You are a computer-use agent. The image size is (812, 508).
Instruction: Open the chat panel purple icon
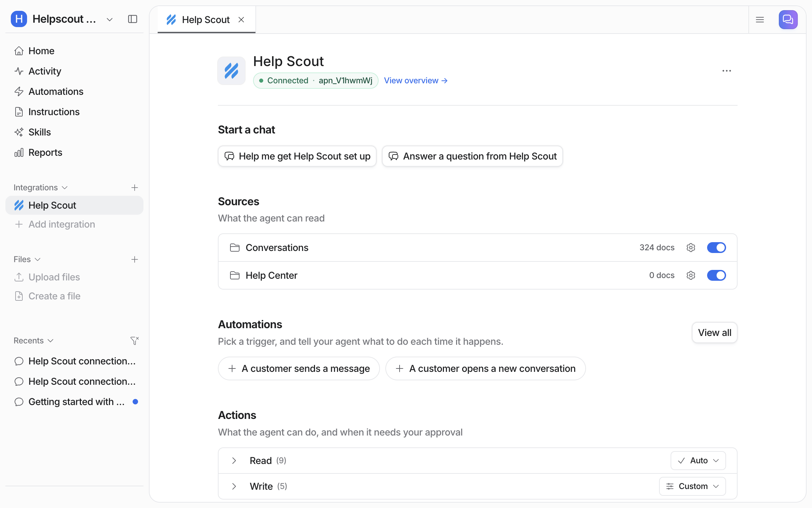(x=788, y=20)
